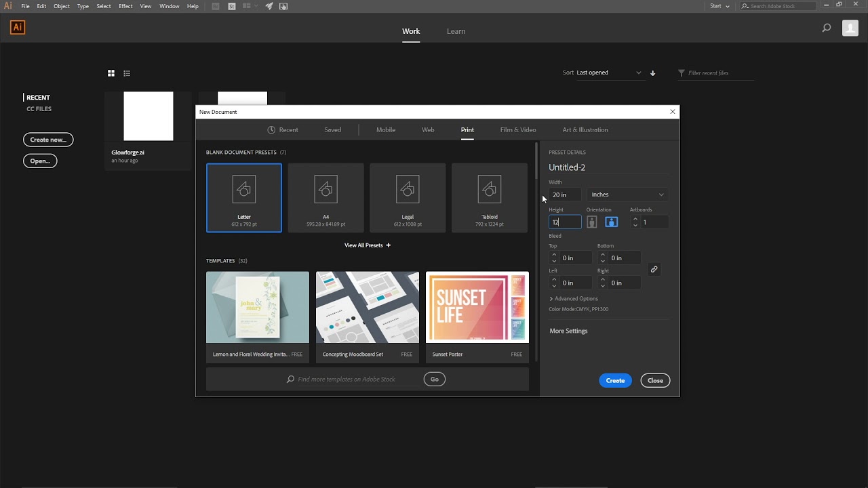
Task: Click the search magnifier icon at top right
Action: click(826, 28)
